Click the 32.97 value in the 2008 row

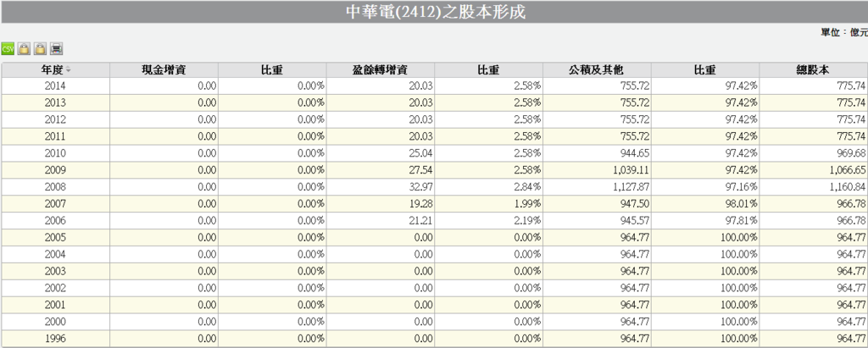[422, 187]
